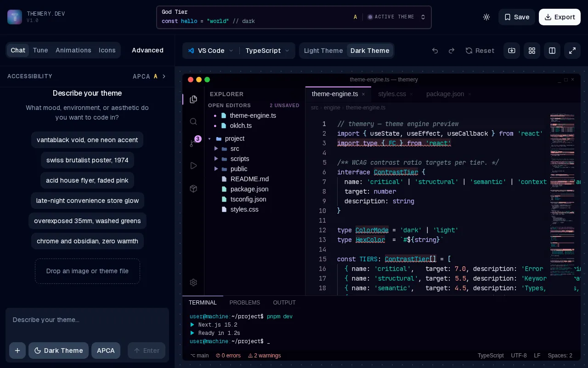Click the Themery logo icon
This screenshot has height=368, width=588.
[x=15, y=17]
